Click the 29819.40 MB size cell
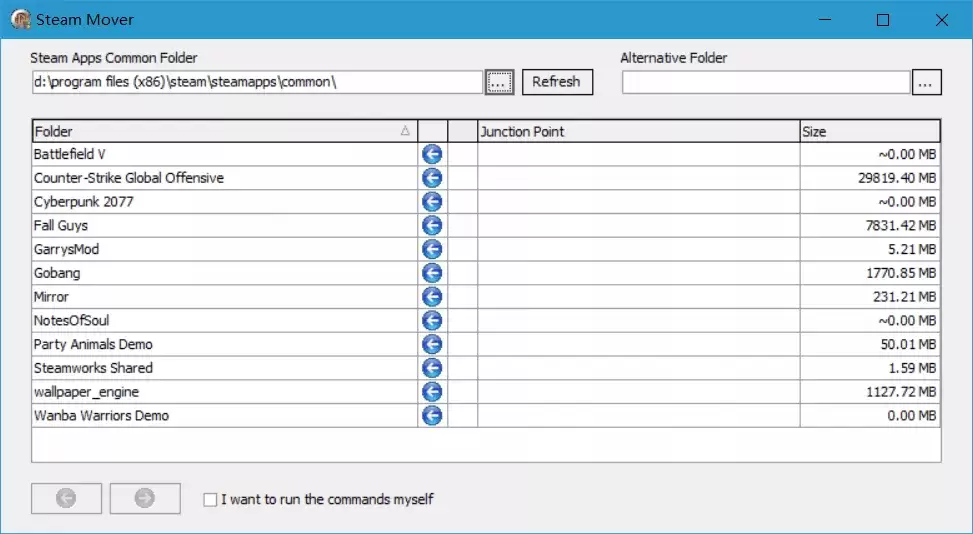973x534 pixels. pyautogui.click(x=870, y=178)
